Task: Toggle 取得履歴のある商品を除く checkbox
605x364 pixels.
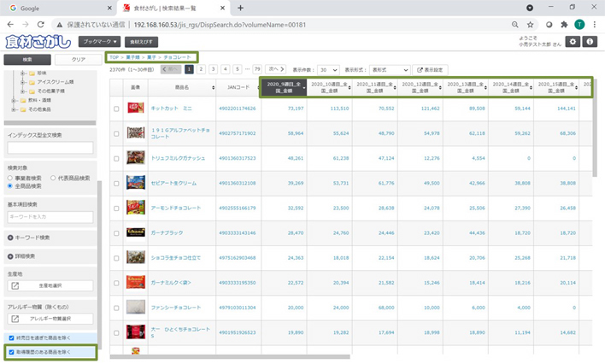Action: (11, 352)
